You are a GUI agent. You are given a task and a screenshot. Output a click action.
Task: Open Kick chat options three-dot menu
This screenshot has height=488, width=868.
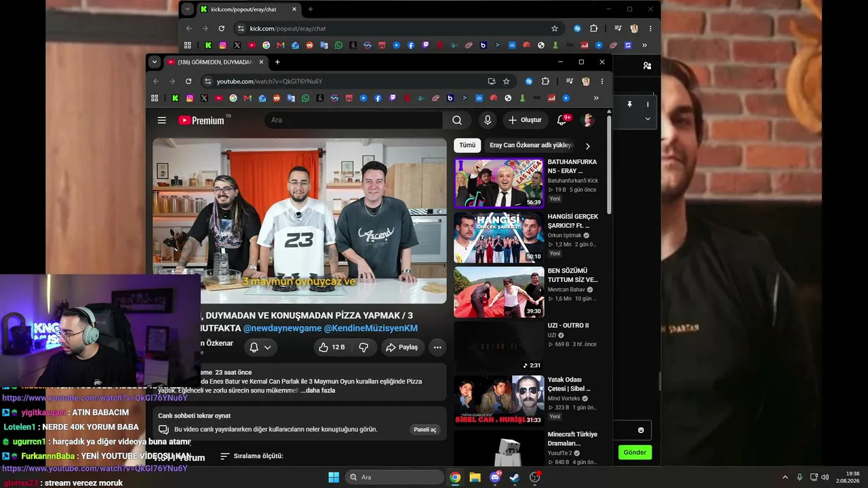coord(648,104)
